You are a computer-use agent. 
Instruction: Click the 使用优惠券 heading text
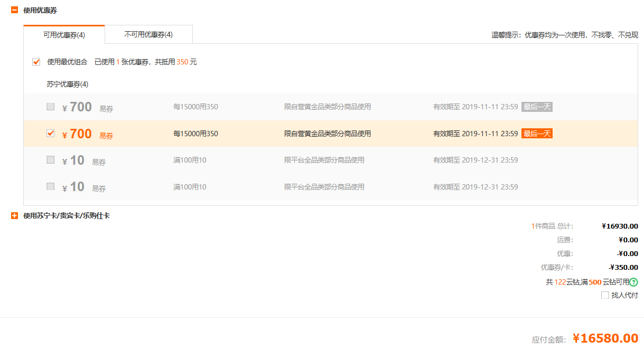tap(40, 10)
